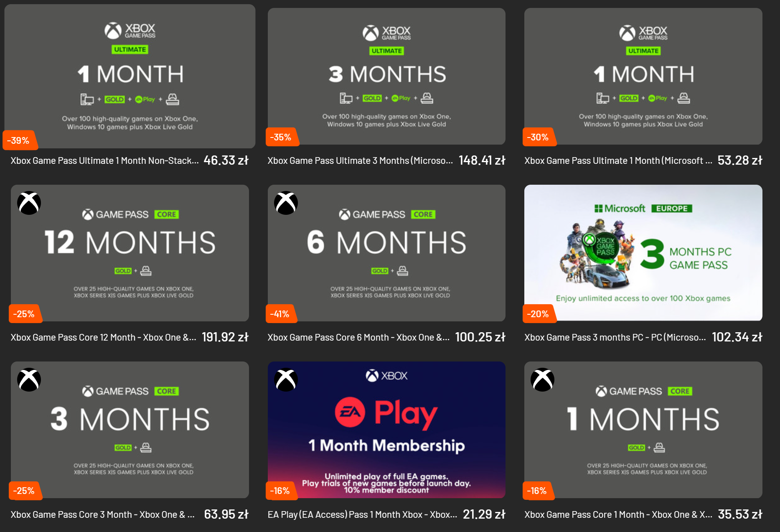Image resolution: width=780 pixels, height=532 pixels.
Task: Click the 100.25 zł price
Action: point(480,337)
